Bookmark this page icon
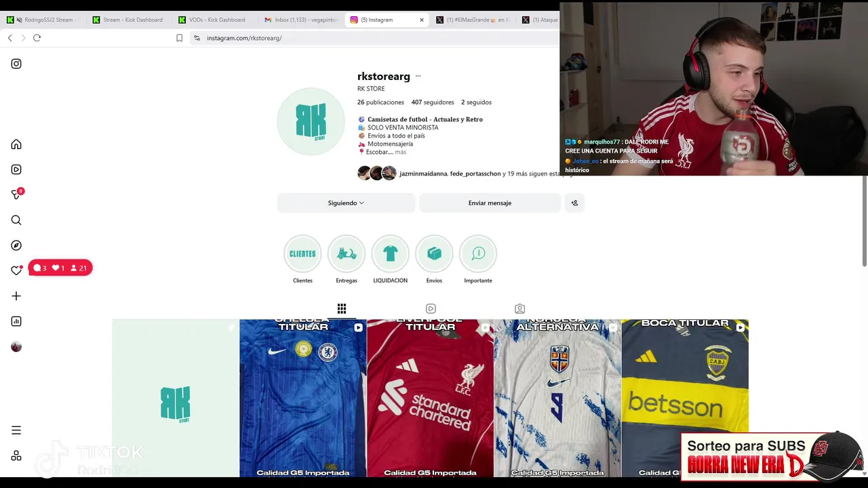 pyautogui.click(x=179, y=38)
